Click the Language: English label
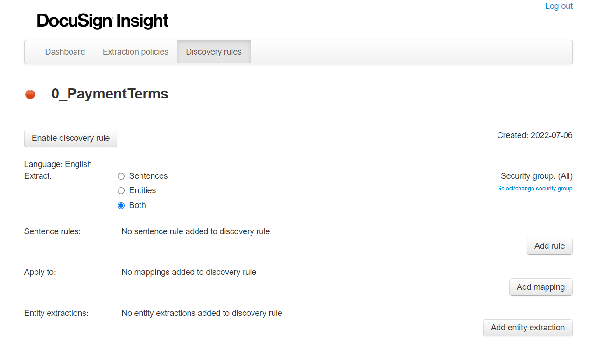The height and width of the screenshot is (364, 596). tap(58, 164)
